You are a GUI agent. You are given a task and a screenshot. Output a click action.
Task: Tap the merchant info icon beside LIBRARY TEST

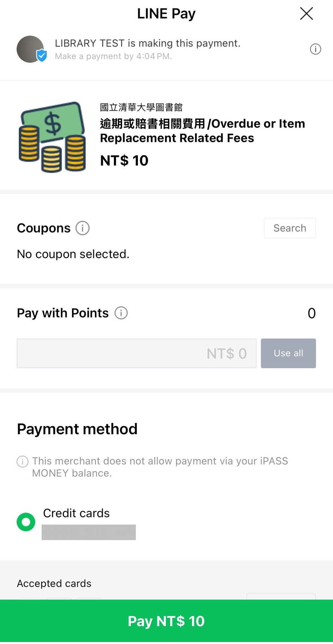click(315, 49)
